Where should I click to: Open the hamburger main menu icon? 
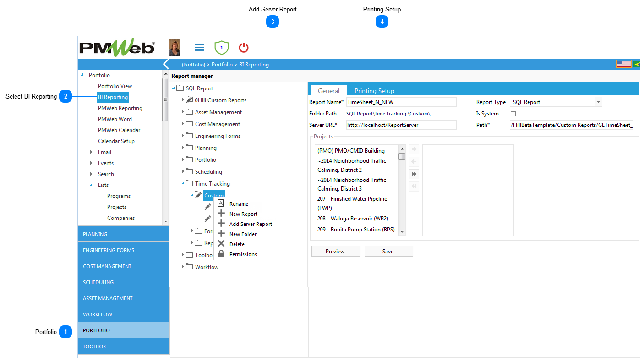(x=200, y=48)
